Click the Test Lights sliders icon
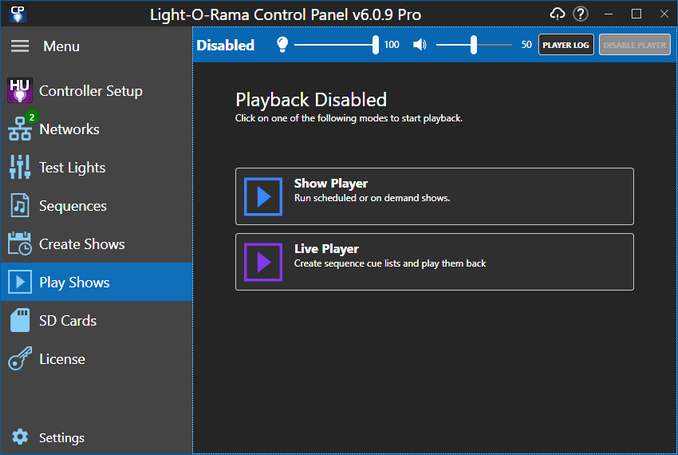Image resolution: width=678 pixels, height=455 pixels. coord(20,167)
